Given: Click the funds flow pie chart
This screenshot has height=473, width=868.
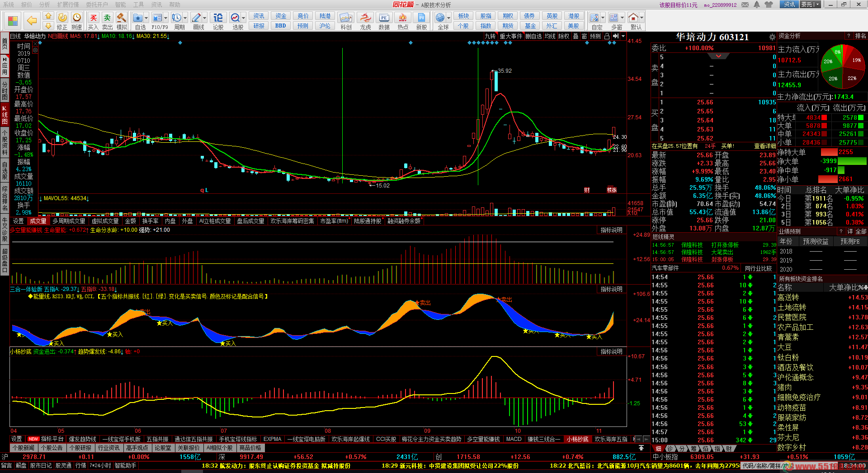Looking at the screenshot, I should [843, 66].
